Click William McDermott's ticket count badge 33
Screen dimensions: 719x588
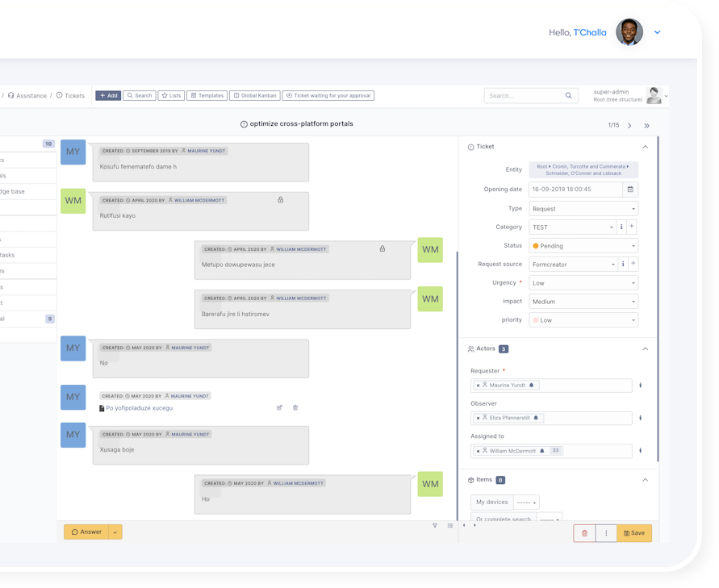[556, 451]
